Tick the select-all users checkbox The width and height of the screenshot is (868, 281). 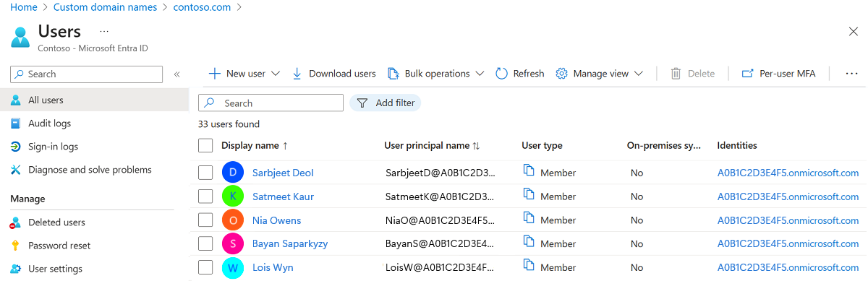coord(205,146)
